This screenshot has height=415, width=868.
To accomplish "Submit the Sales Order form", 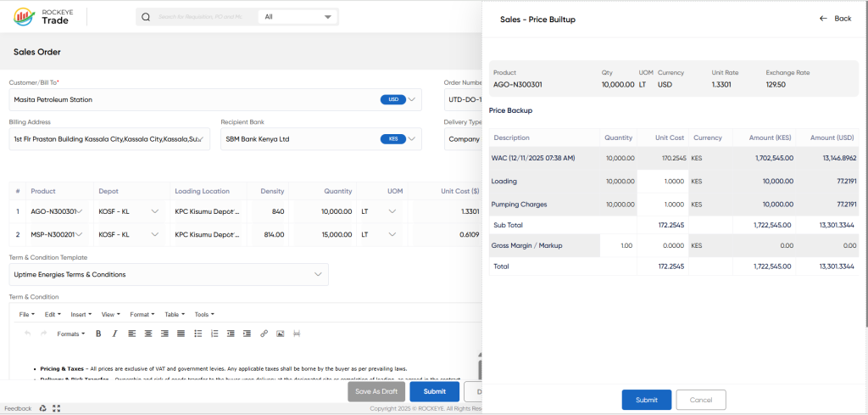I will [435, 391].
